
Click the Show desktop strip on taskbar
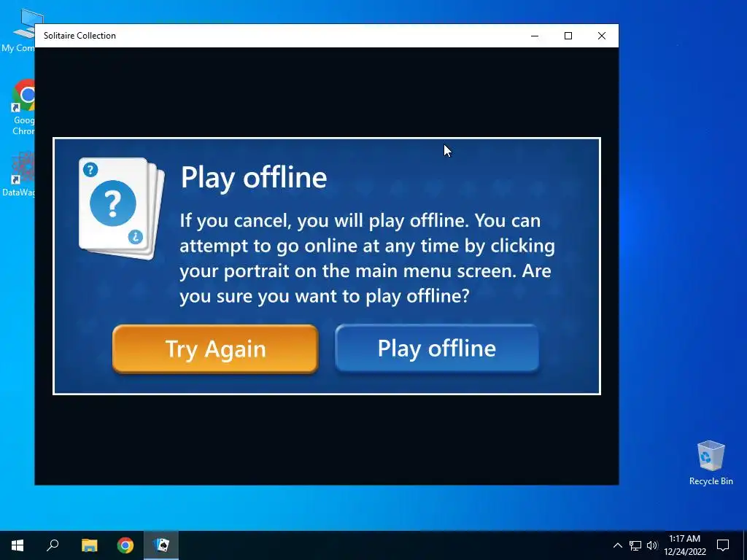pyautogui.click(x=745, y=545)
